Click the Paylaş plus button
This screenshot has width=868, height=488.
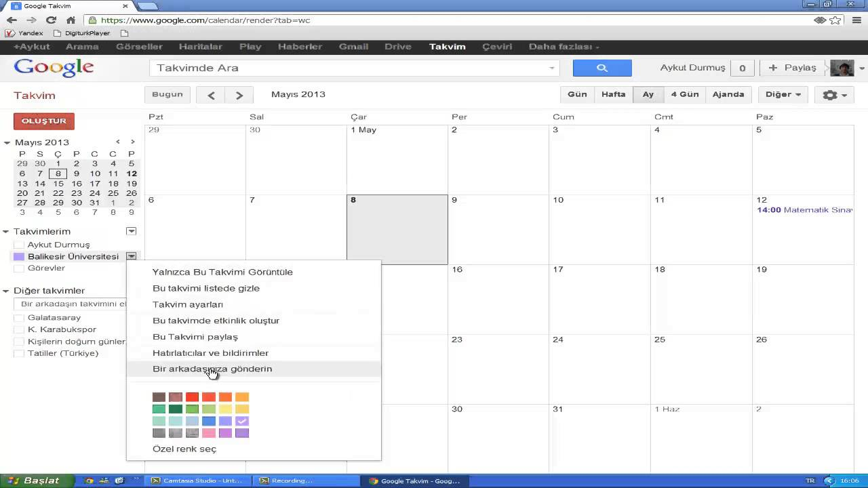[793, 68]
